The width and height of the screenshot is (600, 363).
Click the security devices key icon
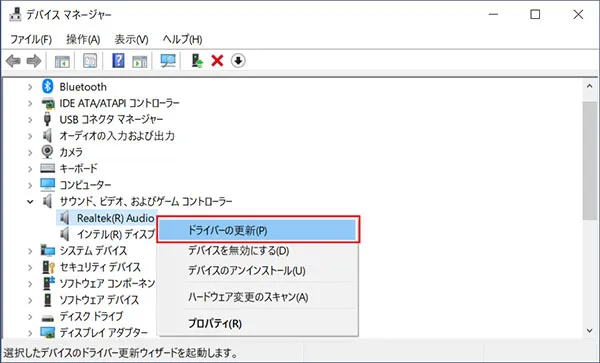point(48,267)
